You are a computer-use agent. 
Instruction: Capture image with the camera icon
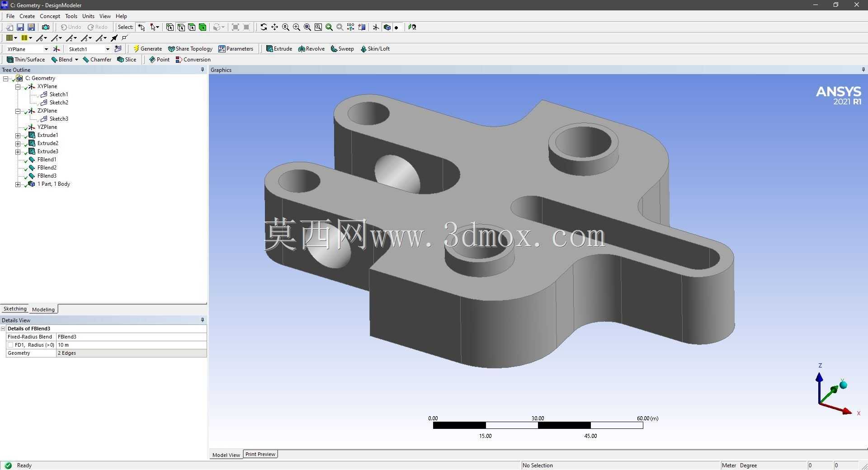45,27
